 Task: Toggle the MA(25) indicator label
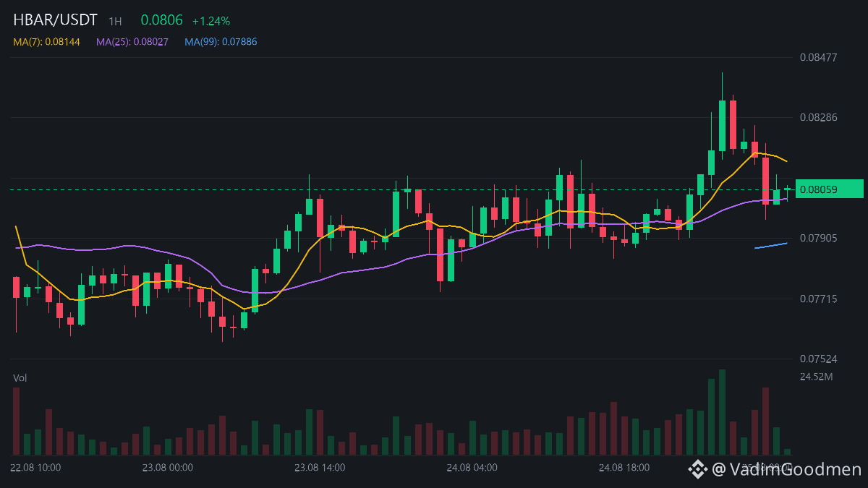[x=132, y=42]
